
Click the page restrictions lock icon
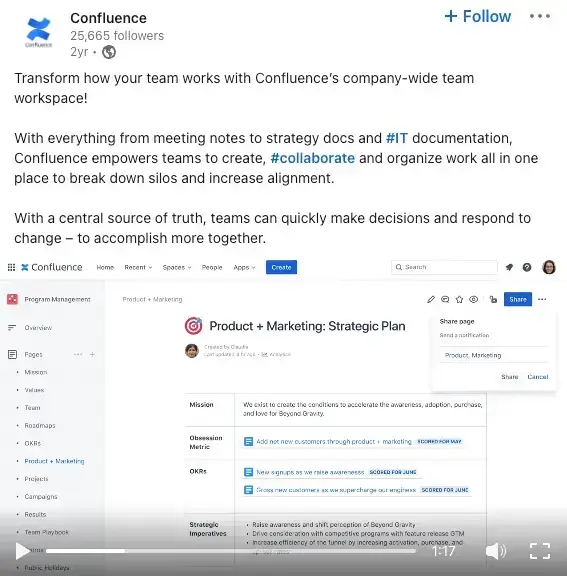click(494, 300)
